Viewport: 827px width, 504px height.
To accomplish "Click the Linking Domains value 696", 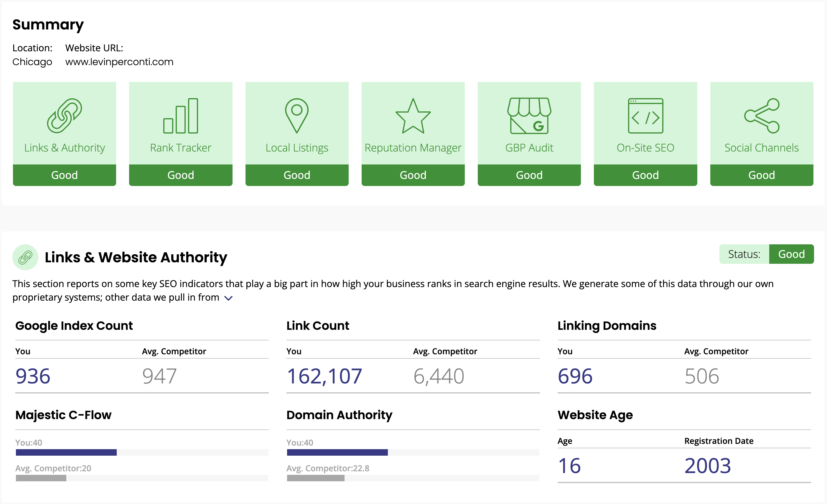I will [x=575, y=376].
